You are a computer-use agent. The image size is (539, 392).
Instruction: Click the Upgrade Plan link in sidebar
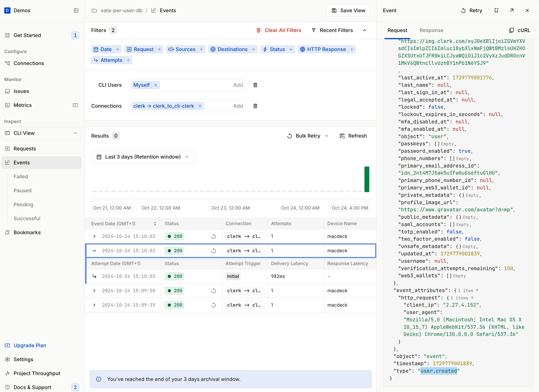pos(30,345)
